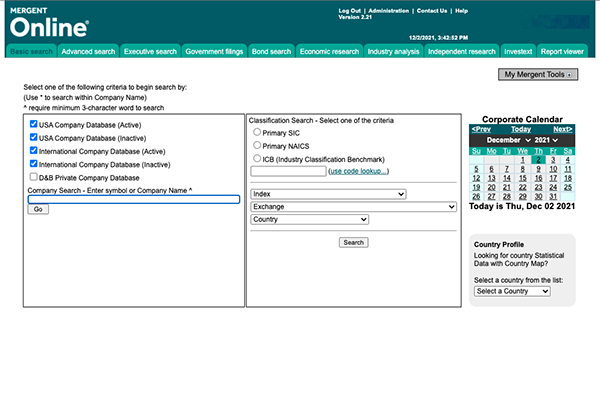Open Independent research tab
This screenshot has height=400, width=600.
click(461, 51)
